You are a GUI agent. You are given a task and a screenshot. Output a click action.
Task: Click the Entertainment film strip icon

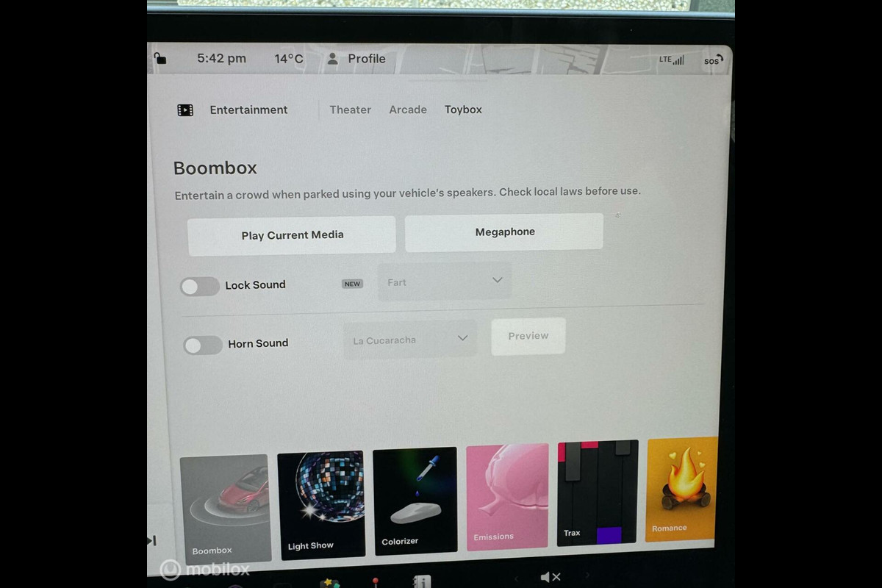pos(185,110)
